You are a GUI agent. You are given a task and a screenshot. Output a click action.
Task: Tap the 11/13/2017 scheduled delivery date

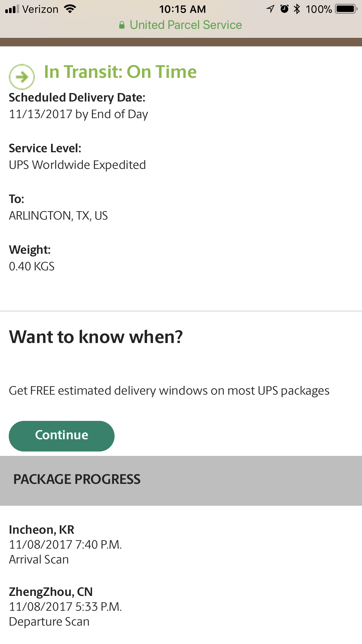(x=78, y=114)
